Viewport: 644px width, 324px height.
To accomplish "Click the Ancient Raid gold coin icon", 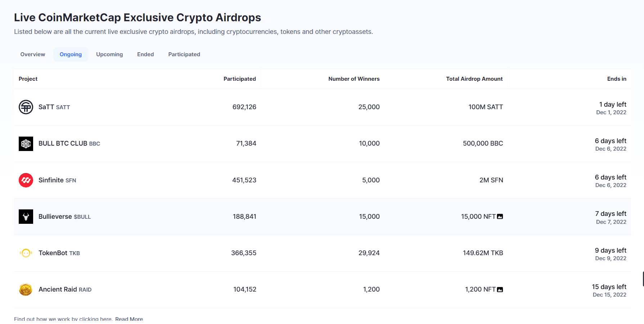I will tap(26, 289).
